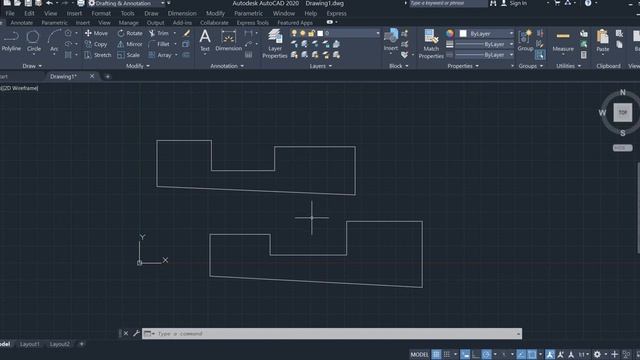Toggle ortho mode in status bar
Viewport: 640px width, 360px height.
tap(476, 354)
